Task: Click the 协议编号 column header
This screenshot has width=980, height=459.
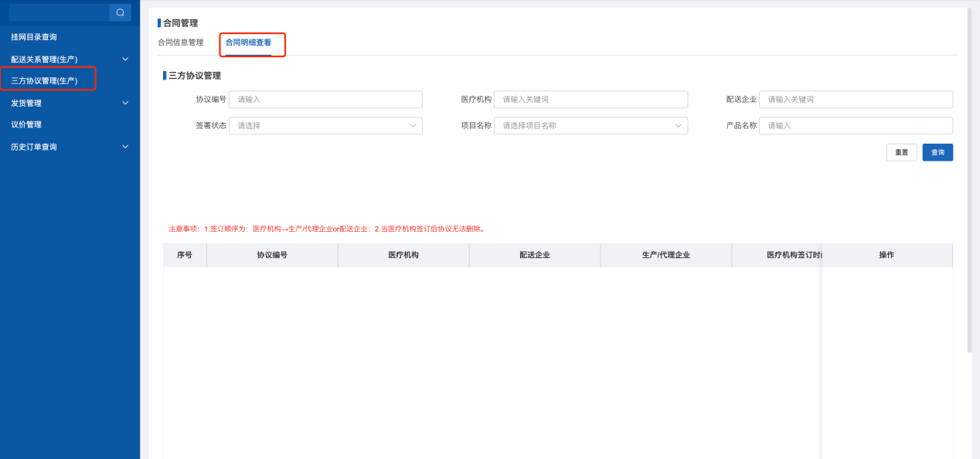Action: coord(272,255)
